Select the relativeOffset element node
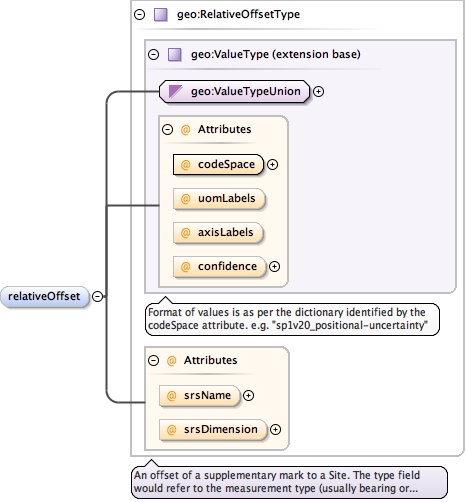This screenshot has width=466, height=502. (45, 296)
